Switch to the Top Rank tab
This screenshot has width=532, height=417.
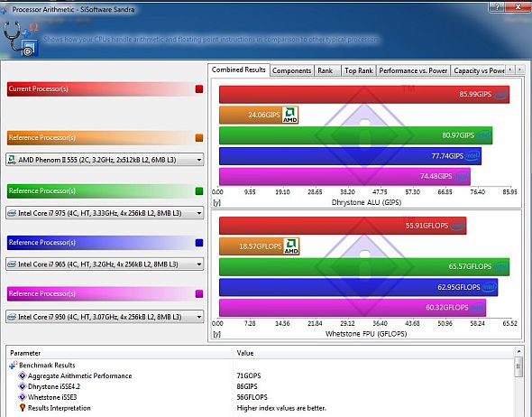[x=359, y=70]
